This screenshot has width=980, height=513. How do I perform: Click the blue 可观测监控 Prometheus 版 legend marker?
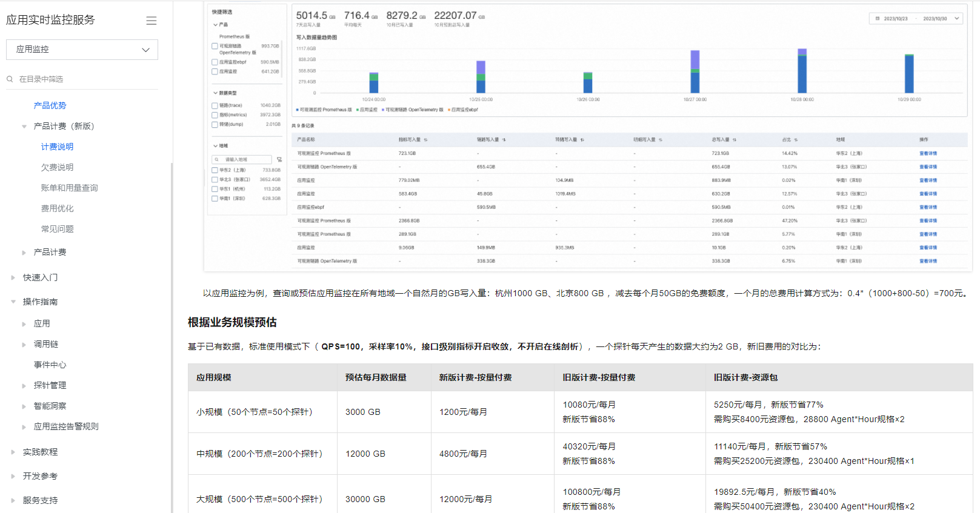coord(298,110)
